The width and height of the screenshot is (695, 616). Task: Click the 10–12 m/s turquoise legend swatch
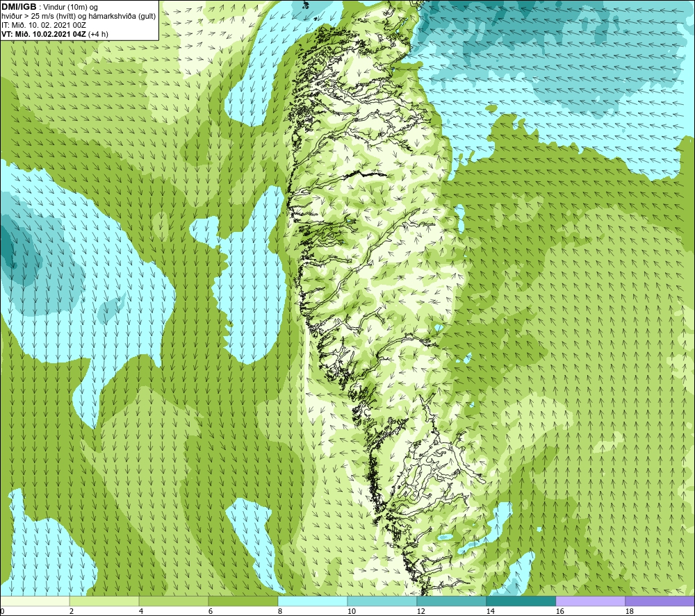coord(382,601)
